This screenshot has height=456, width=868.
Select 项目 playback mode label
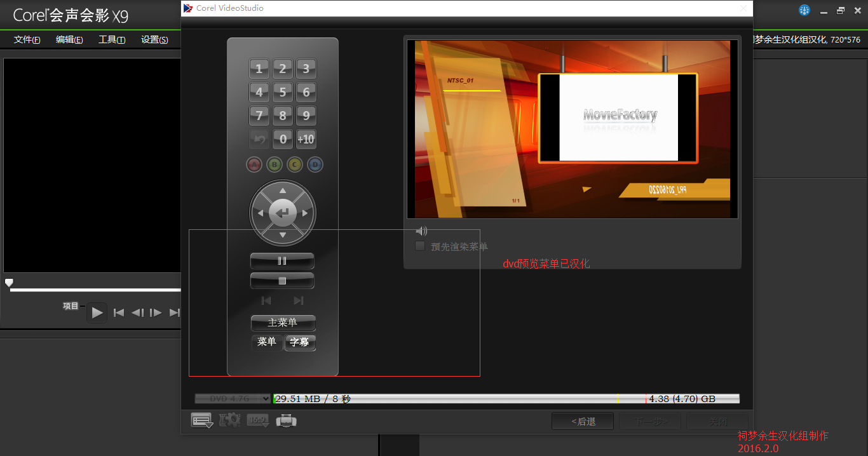click(71, 306)
